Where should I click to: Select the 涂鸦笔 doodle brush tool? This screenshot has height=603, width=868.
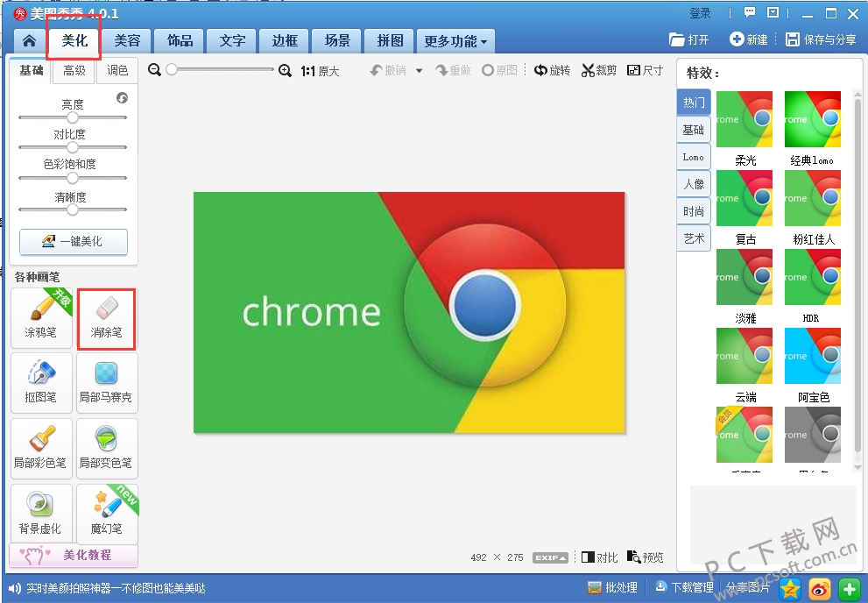coord(41,318)
